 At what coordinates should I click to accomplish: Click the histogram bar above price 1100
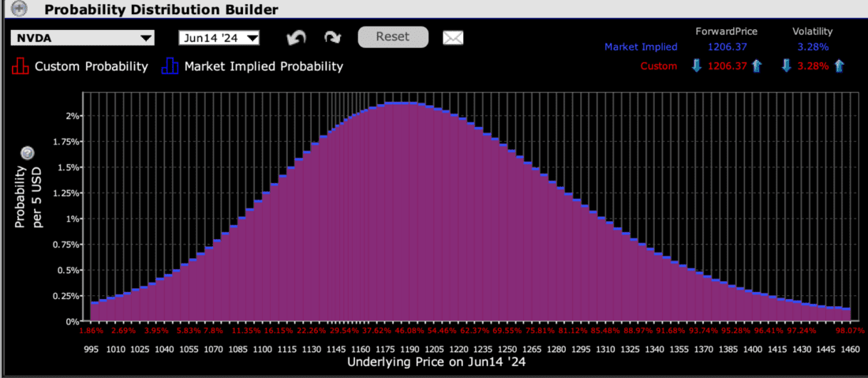click(x=266, y=256)
